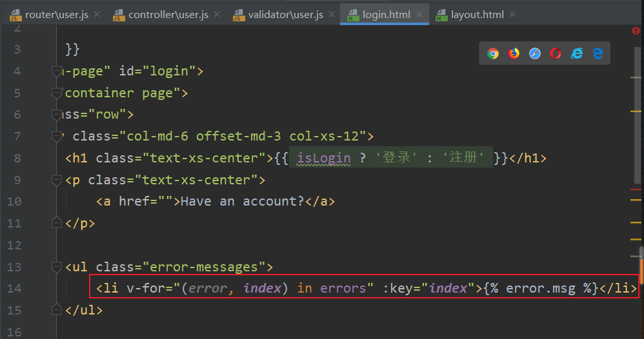The image size is (644, 339).
Task: Click the id="login" attribute
Action: 157,72
